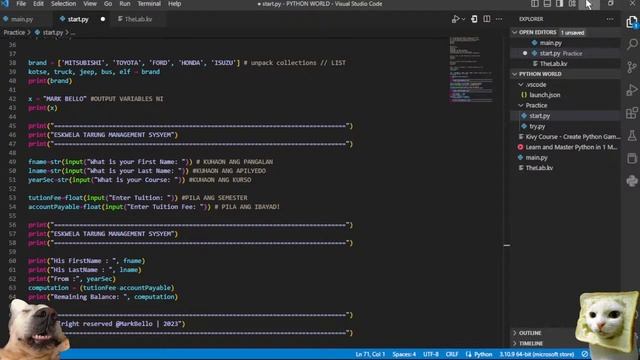
Task: Open the File menu
Action: point(21,4)
